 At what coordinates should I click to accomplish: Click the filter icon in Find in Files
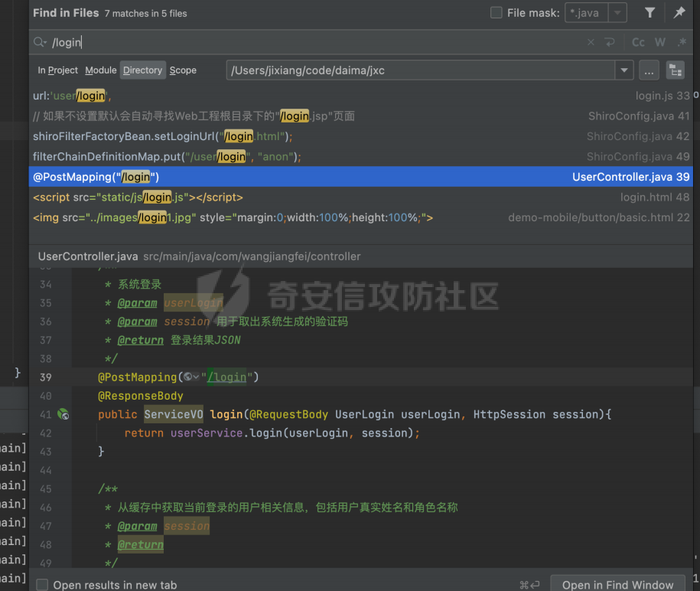tap(650, 12)
